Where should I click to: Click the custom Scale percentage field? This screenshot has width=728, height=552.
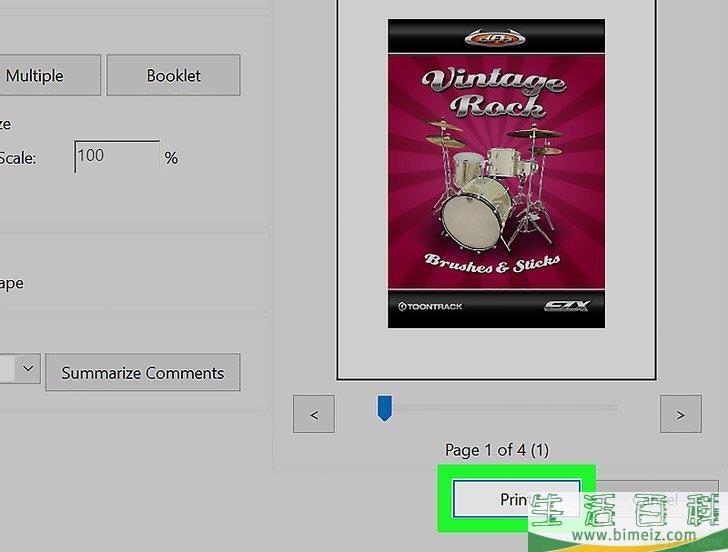(x=117, y=156)
